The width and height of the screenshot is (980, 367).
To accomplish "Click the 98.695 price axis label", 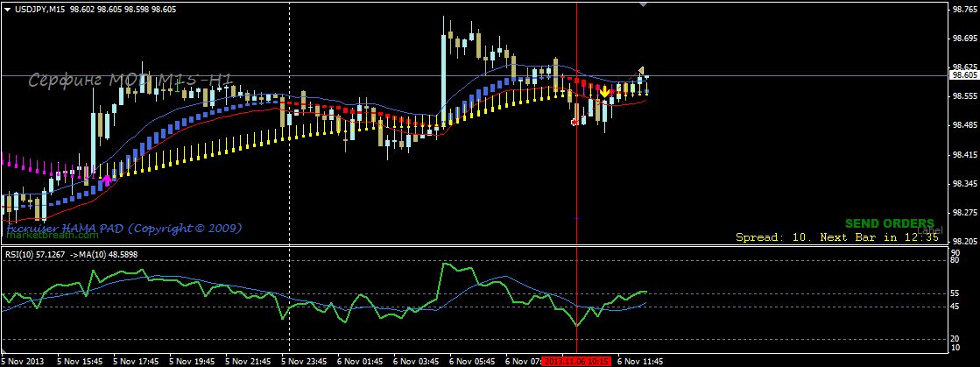I will 963,39.
